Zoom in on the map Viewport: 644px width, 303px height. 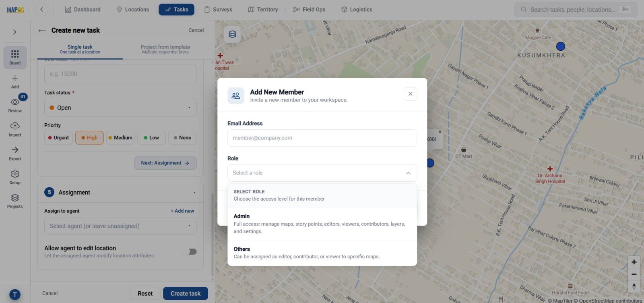pyautogui.click(x=634, y=262)
